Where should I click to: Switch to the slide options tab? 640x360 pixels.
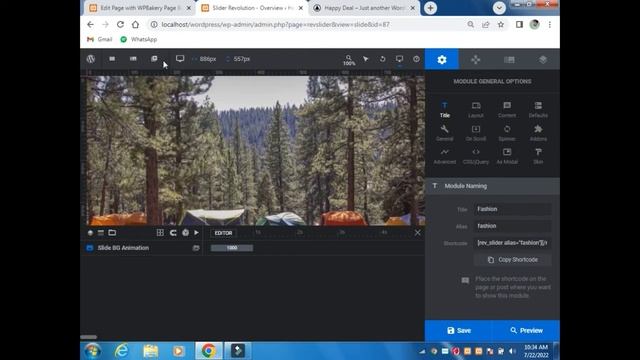click(509, 60)
